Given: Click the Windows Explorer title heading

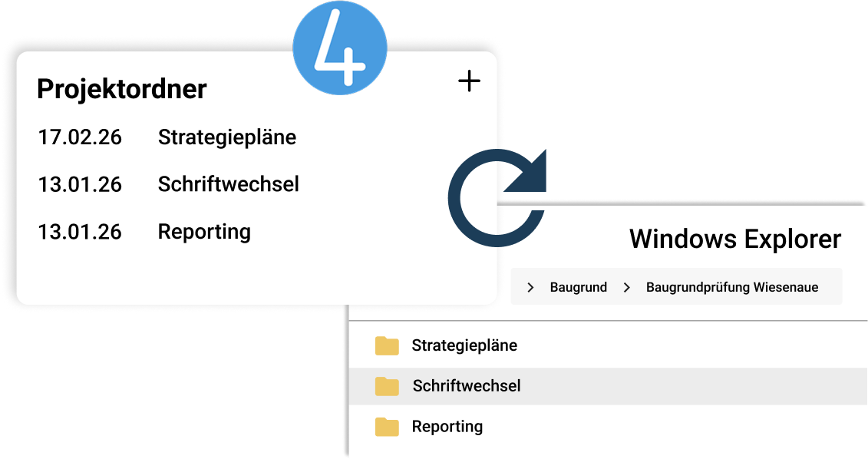Looking at the screenshot, I should click(735, 239).
